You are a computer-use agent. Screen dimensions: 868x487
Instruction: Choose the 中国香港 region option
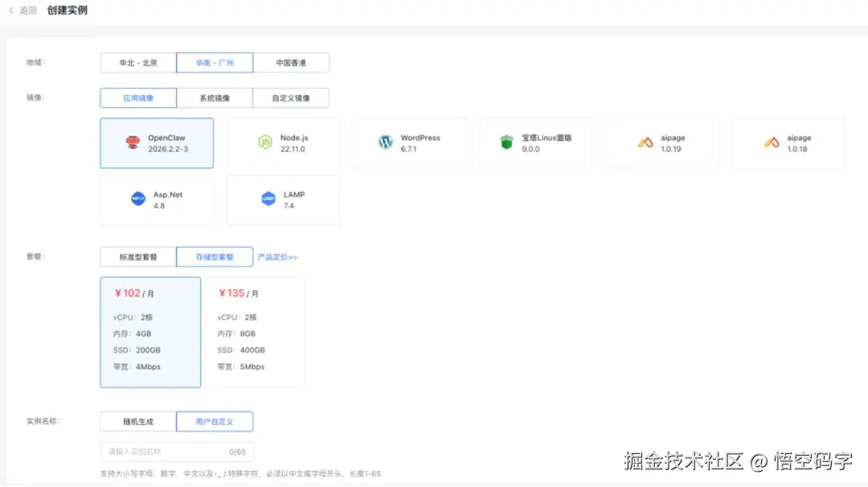coord(292,62)
